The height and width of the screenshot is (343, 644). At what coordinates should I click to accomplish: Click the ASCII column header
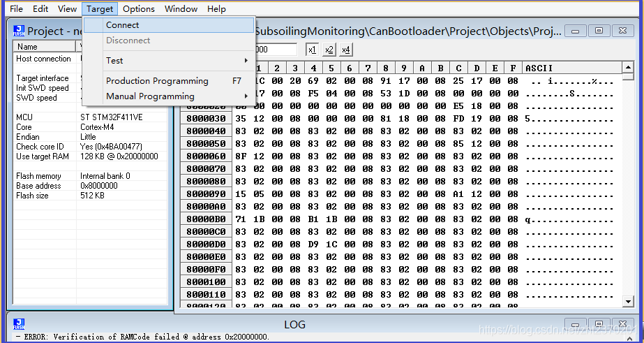point(571,68)
